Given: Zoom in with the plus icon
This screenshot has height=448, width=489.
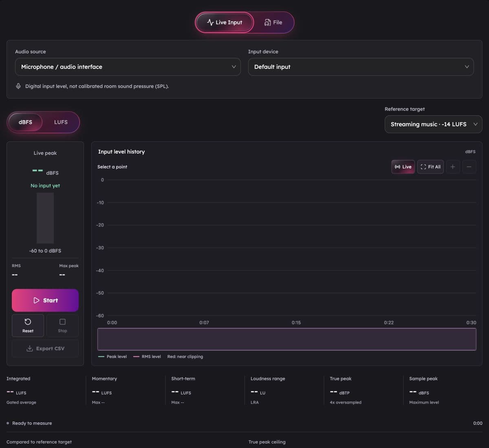Looking at the screenshot, I should [453, 167].
